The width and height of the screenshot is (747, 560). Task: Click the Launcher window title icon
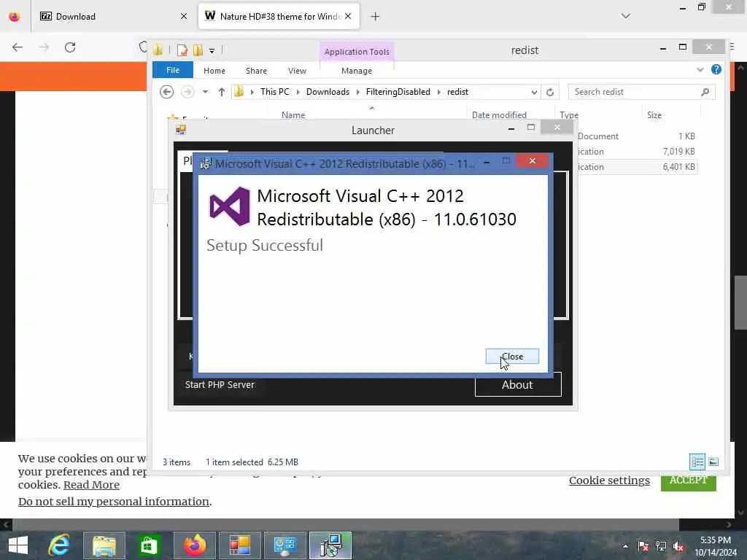[x=181, y=130]
